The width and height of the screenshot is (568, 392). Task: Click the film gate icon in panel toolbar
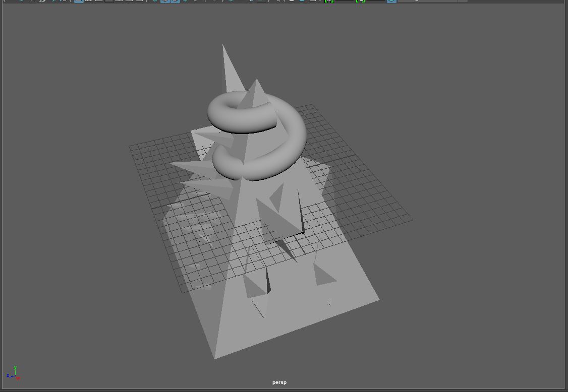(89, 1)
